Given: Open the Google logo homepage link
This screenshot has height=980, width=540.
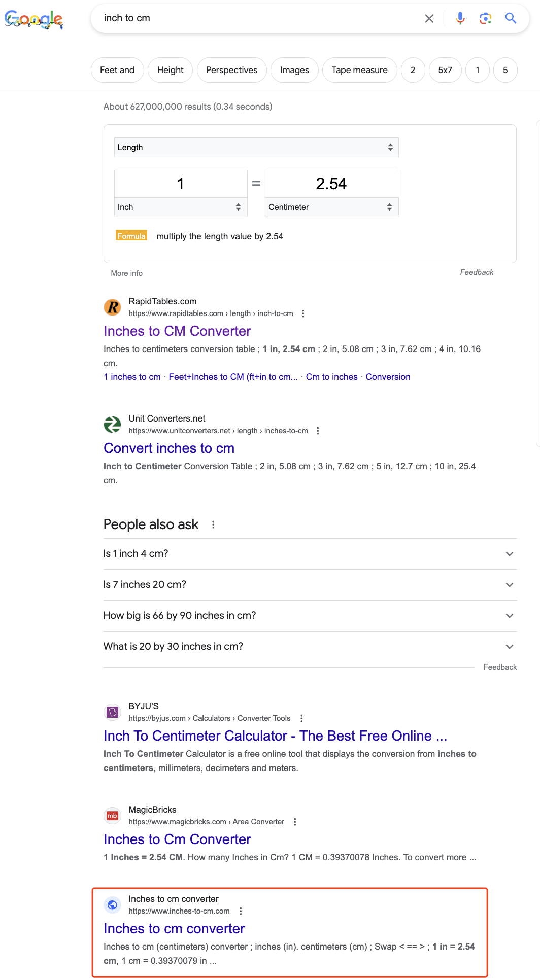Looking at the screenshot, I should [33, 19].
